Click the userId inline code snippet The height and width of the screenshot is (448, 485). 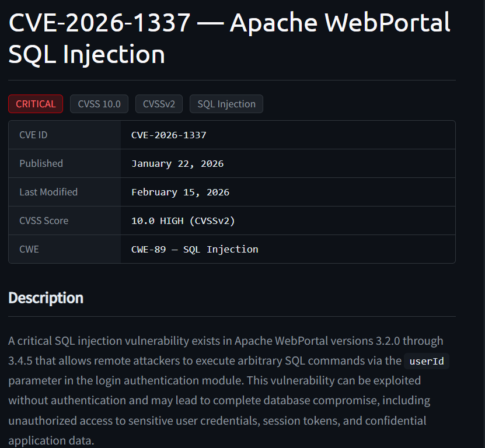tap(427, 361)
